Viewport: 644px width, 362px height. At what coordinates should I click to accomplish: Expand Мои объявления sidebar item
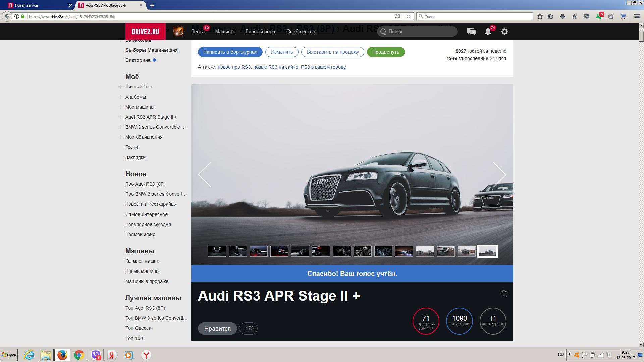pos(120,137)
